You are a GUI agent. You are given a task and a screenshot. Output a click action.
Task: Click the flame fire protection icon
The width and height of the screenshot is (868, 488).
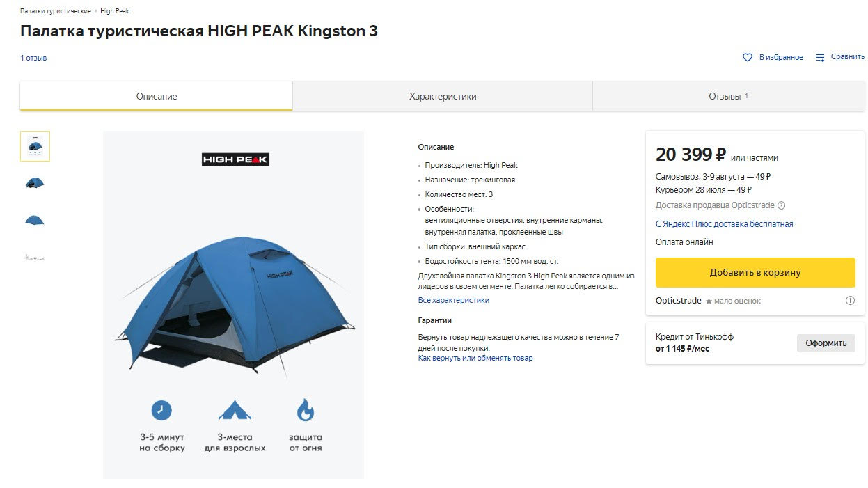(x=306, y=409)
